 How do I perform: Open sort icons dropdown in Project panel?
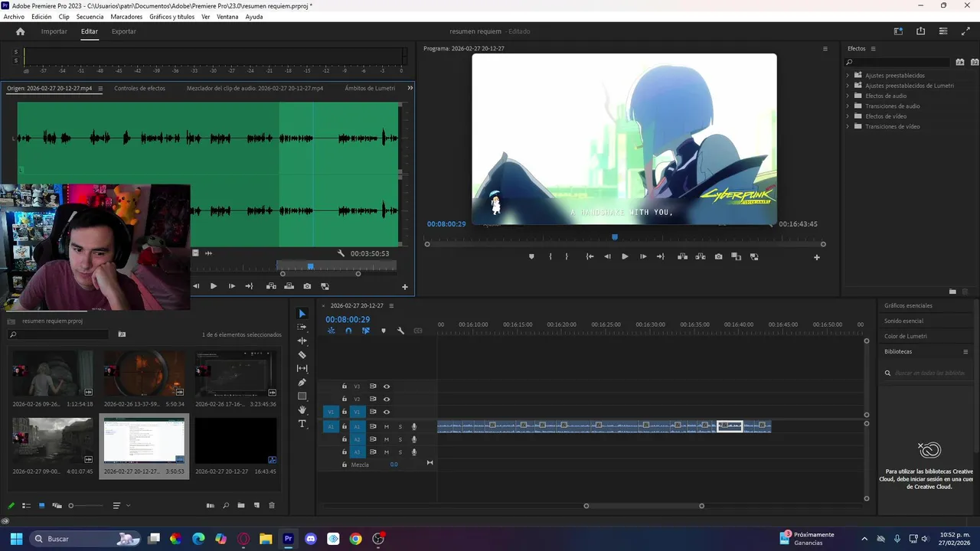coord(119,506)
